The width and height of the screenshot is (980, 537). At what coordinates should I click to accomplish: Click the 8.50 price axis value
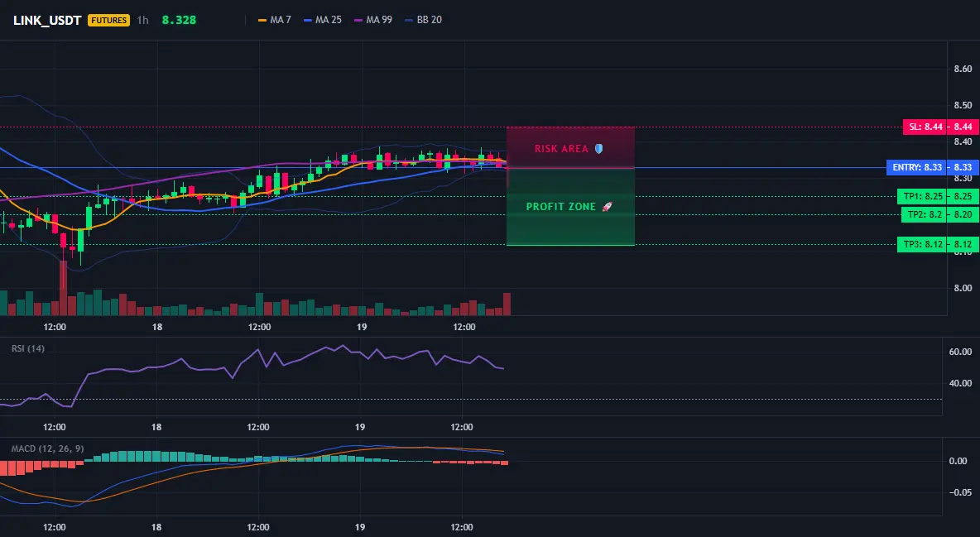click(x=963, y=105)
